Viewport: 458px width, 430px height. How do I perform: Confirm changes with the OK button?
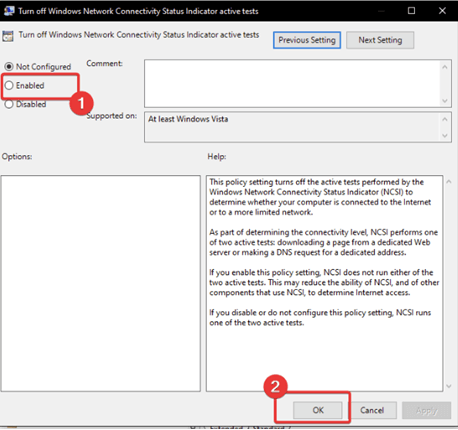coord(318,410)
